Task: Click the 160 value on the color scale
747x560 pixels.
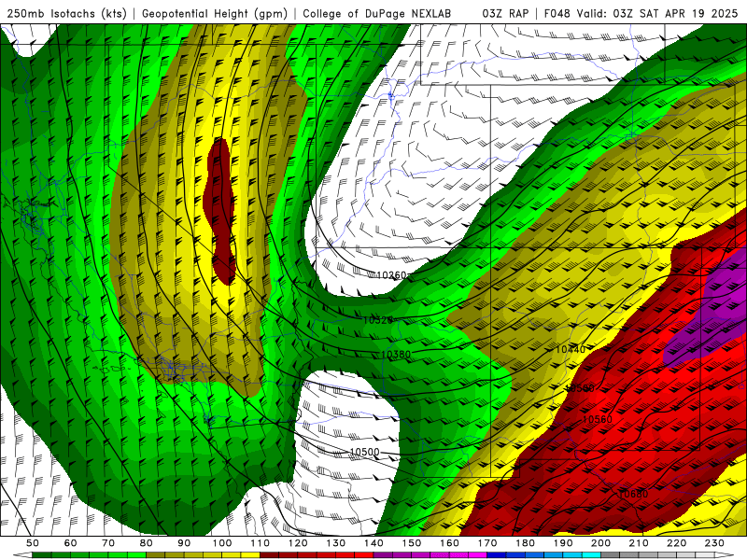Action: pos(450,543)
